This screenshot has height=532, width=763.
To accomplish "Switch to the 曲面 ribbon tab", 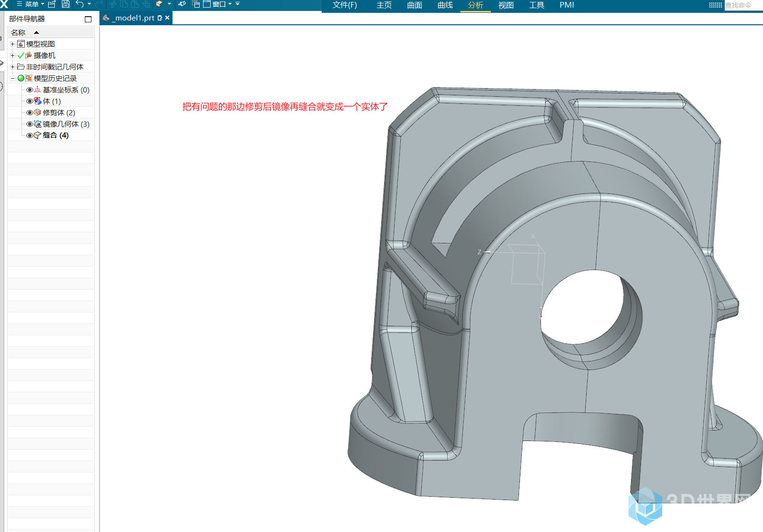I will pyautogui.click(x=415, y=5).
